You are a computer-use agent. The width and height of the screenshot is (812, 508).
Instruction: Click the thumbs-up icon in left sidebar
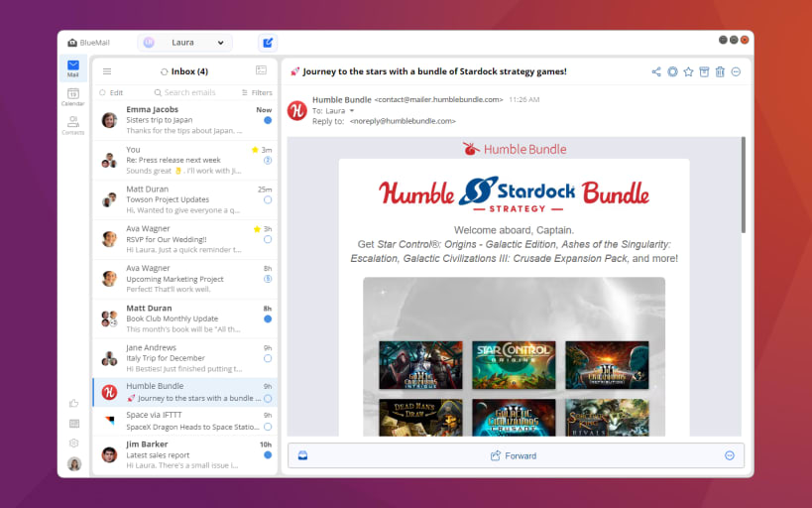coord(74,403)
